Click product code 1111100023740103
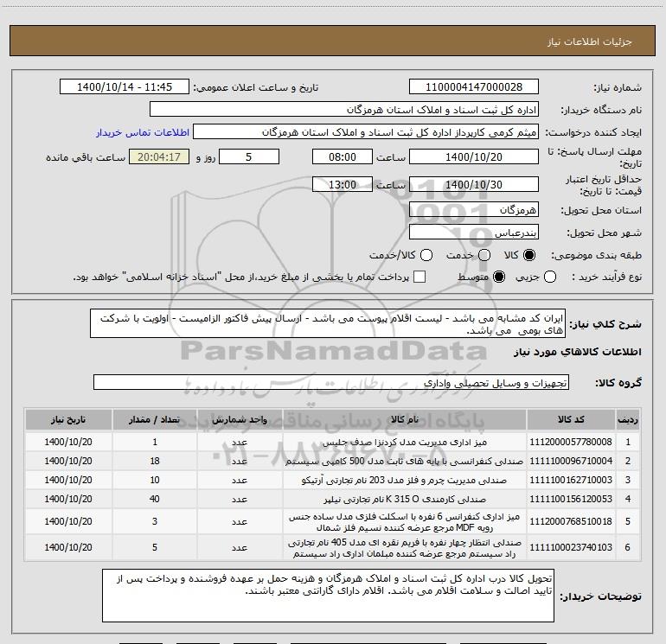Image resolution: width=666 pixels, height=644 pixels. 571,548
